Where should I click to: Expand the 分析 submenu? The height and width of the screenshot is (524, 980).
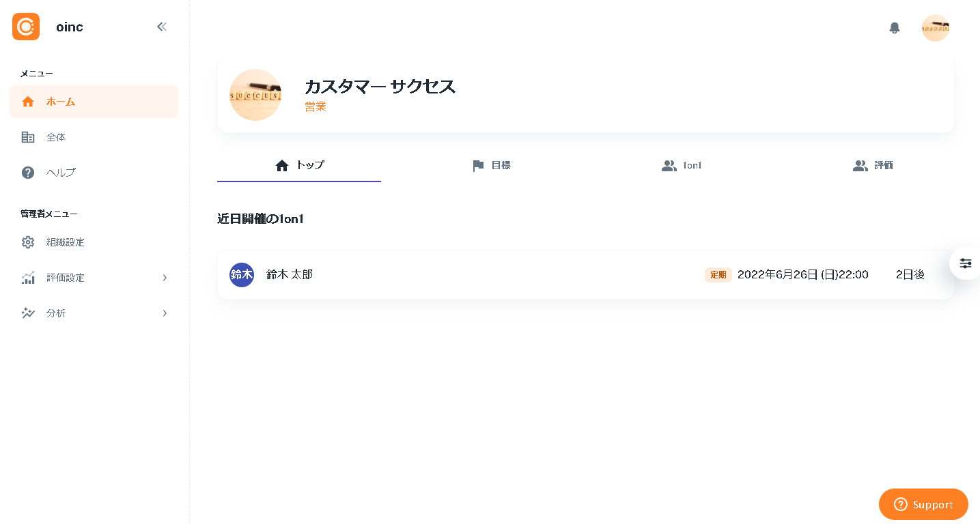164,313
